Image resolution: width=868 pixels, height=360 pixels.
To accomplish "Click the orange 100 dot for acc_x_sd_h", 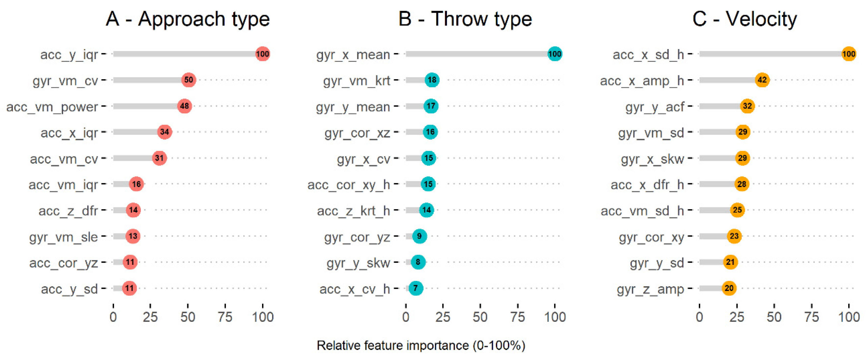I will point(848,54).
